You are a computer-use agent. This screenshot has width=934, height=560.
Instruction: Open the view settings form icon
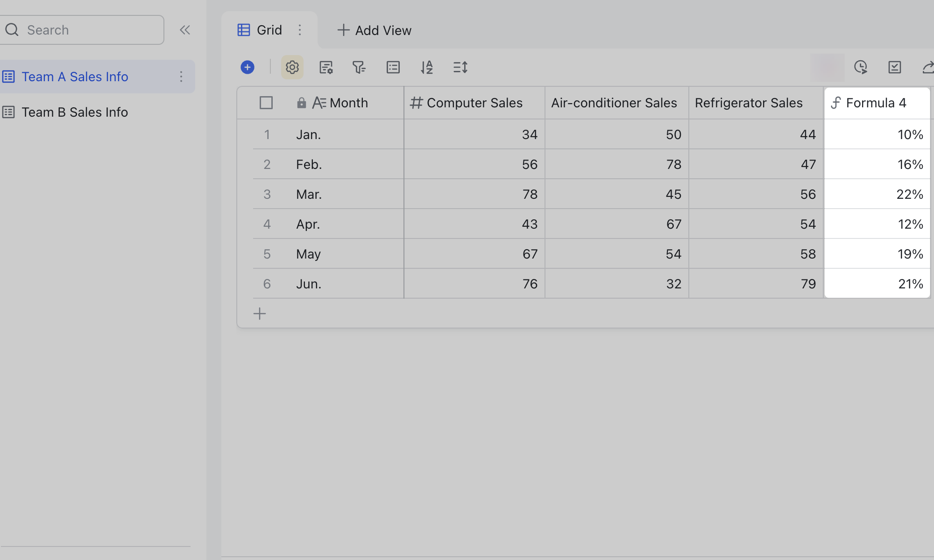(x=326, y=67)
